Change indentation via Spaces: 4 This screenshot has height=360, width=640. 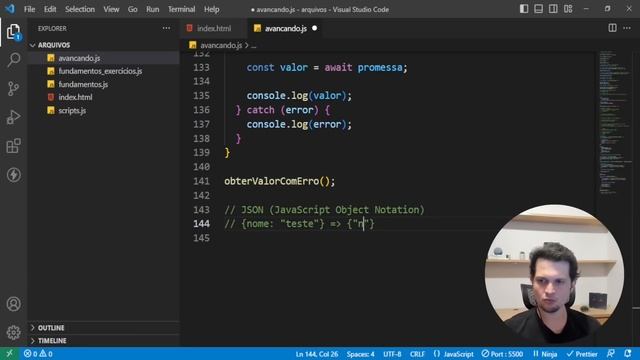[360, 354]
